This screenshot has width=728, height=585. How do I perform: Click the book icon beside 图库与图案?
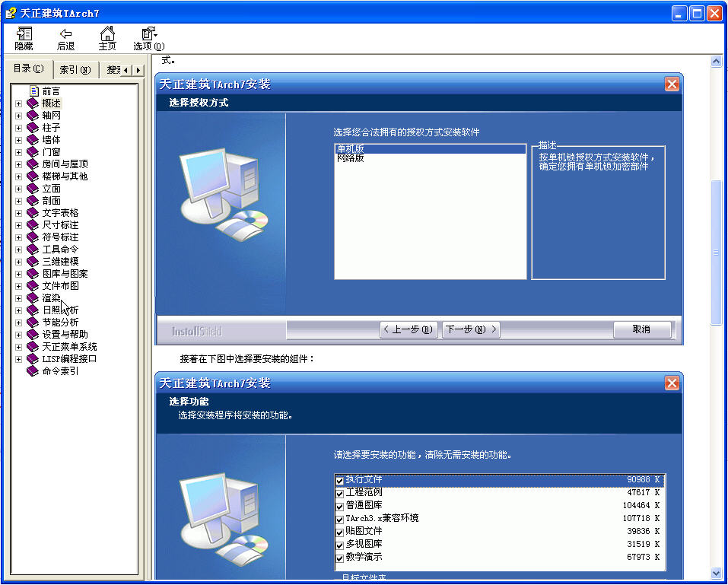pyautogui.click(x=33, y=273)
